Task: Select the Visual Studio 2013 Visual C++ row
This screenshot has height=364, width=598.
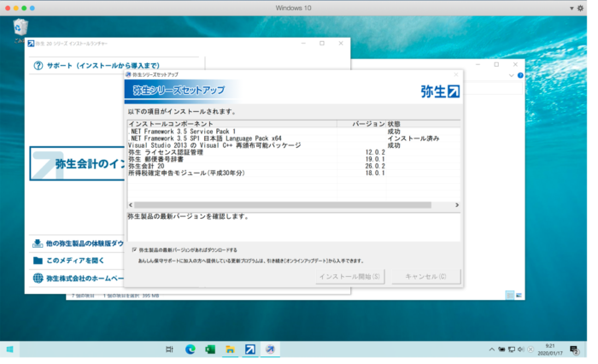Action: [x=294, y=145]
